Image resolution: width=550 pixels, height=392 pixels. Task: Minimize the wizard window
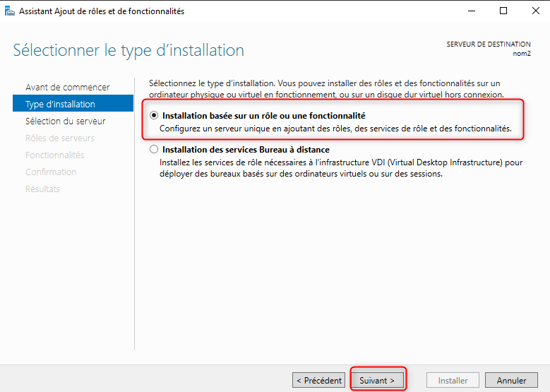coord(472,11)
